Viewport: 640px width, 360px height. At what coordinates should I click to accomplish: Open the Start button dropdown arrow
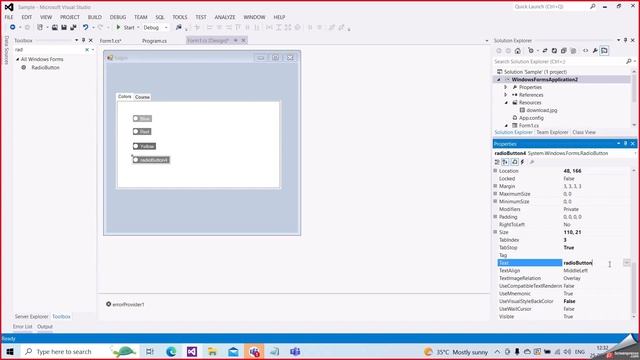point(138,27)
